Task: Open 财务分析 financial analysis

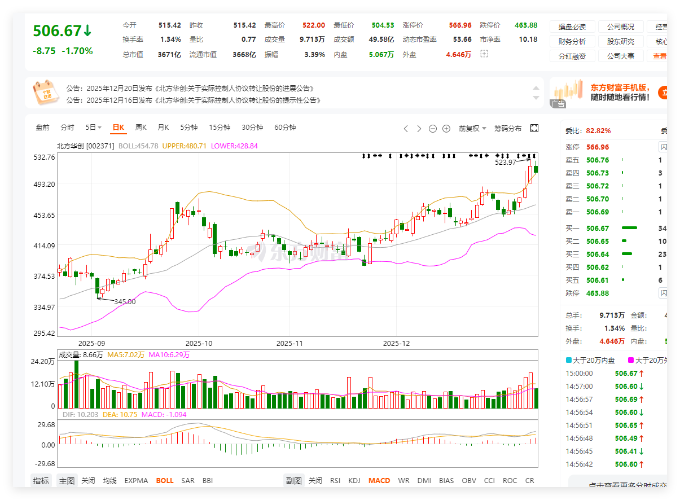Action: [572, 42]
